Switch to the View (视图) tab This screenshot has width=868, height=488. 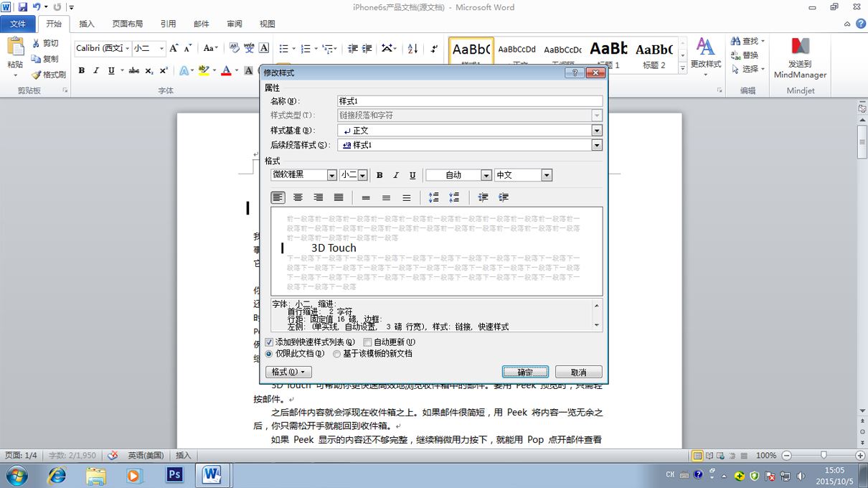pos(268,24)
